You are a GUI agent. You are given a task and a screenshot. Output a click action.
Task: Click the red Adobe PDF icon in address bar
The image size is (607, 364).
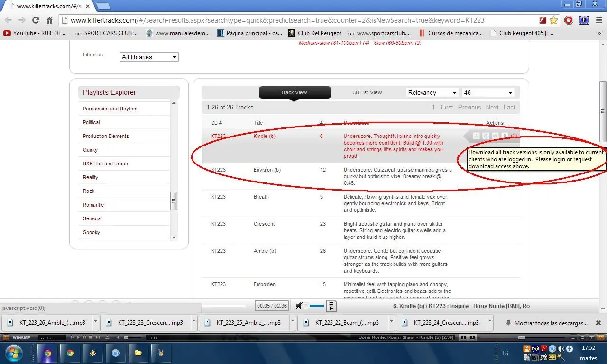click(x=543, y=20)
